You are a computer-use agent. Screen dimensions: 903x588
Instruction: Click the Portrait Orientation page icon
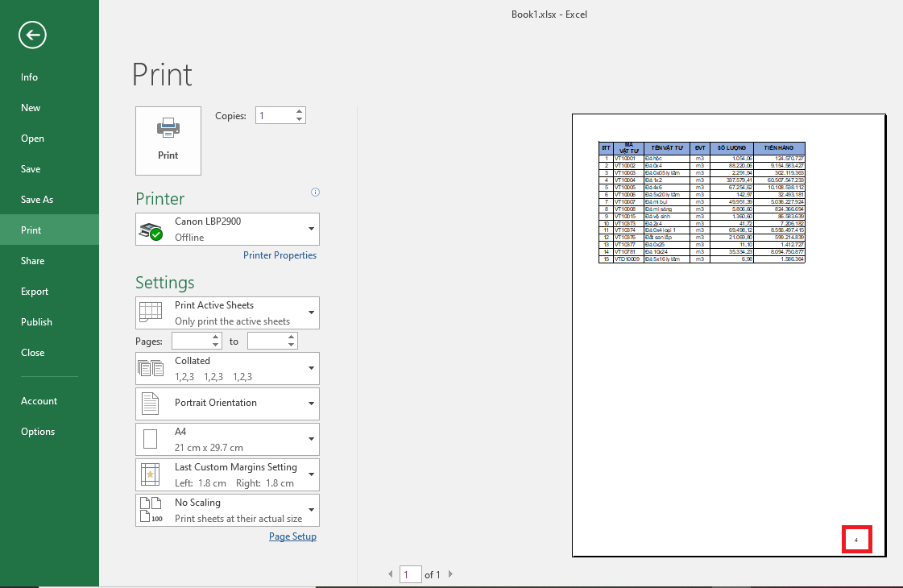[x=151, y=403]
